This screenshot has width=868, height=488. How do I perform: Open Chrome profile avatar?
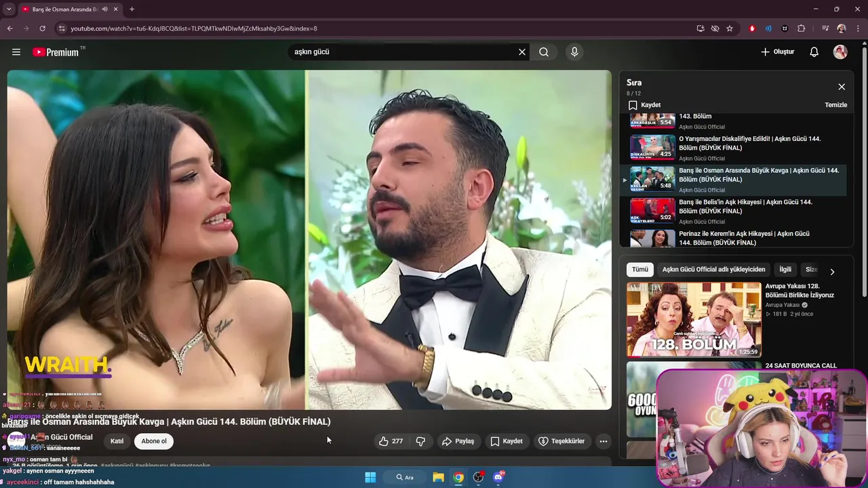point(842,28)
